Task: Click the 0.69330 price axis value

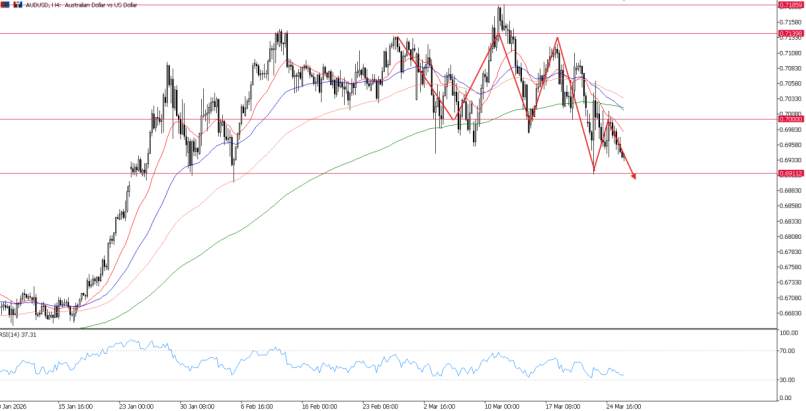Action: tap(792, 160)
